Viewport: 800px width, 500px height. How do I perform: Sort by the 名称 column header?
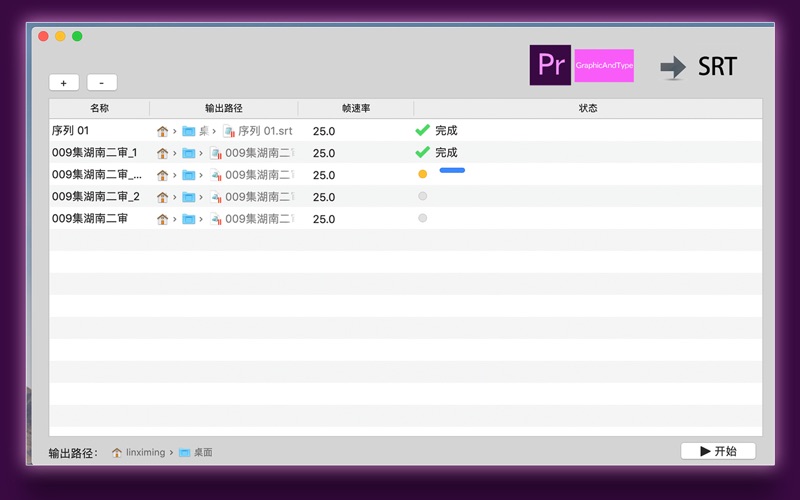click(99, 108)
